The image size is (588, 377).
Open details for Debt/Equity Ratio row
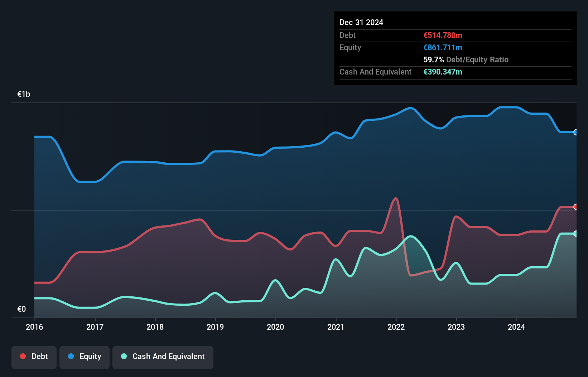(466, 59)
